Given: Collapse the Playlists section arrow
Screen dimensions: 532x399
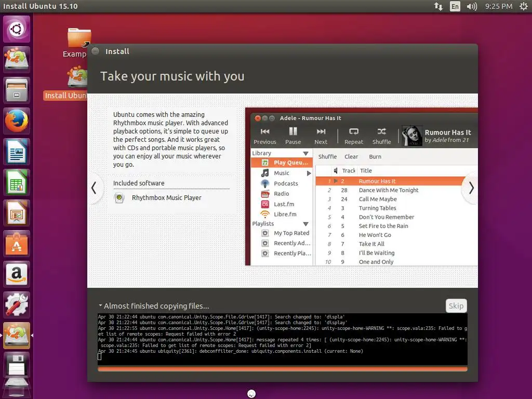Looking at the screenshot, I should pos(305,224).
